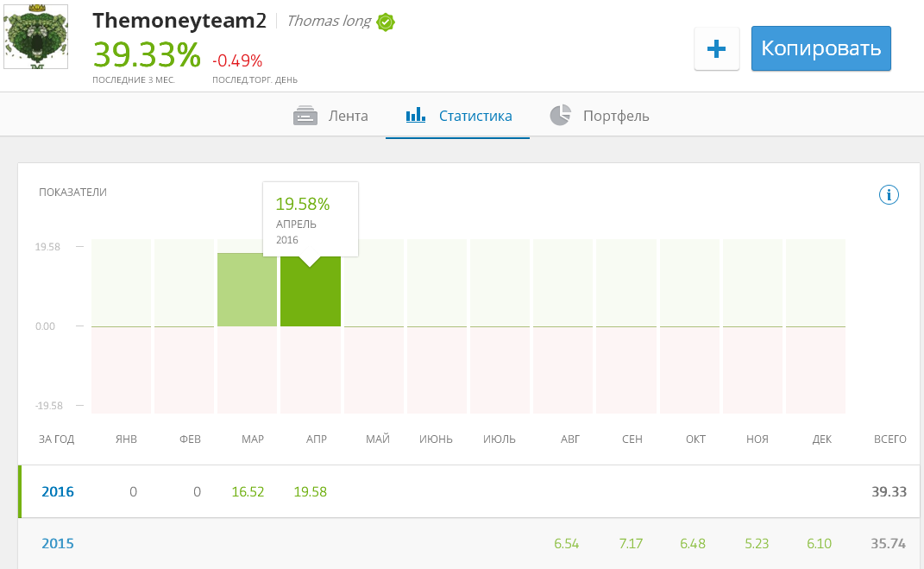The width and height of the screenshot is (924, 569).
Task: Switch to the Статистика tab
Action: pos(475,116)
